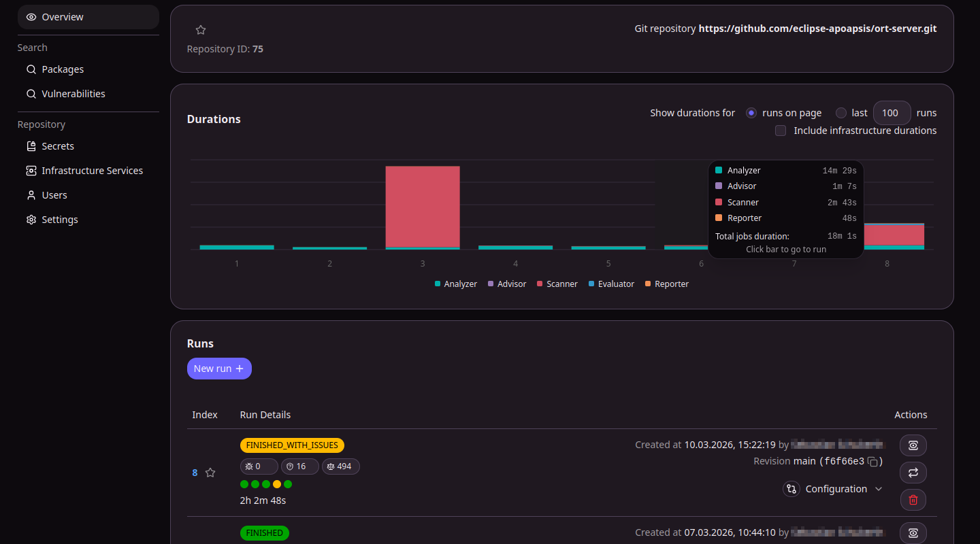View details of the 07.03.2026 run

[913, 533]
